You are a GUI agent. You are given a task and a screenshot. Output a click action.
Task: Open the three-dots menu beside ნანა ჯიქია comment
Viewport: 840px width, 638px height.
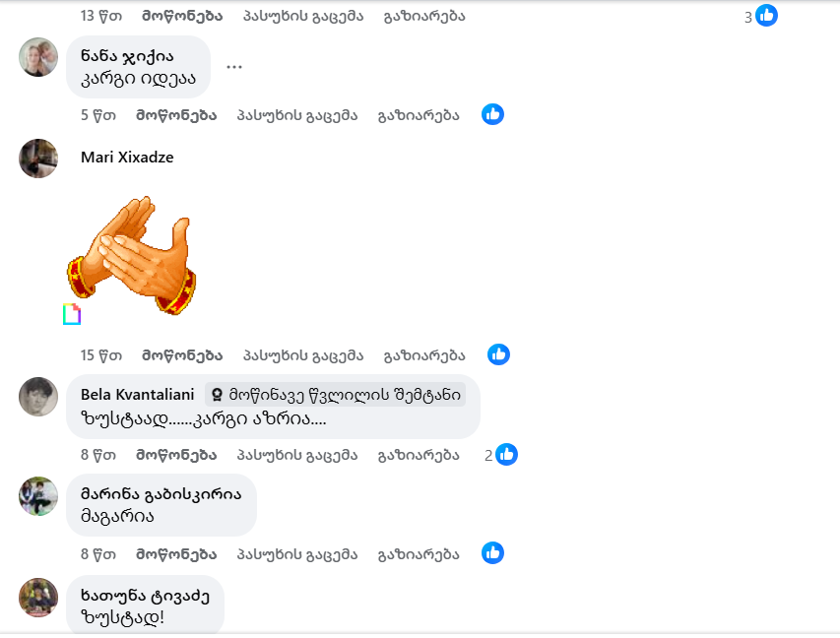[x=234, y=67]
